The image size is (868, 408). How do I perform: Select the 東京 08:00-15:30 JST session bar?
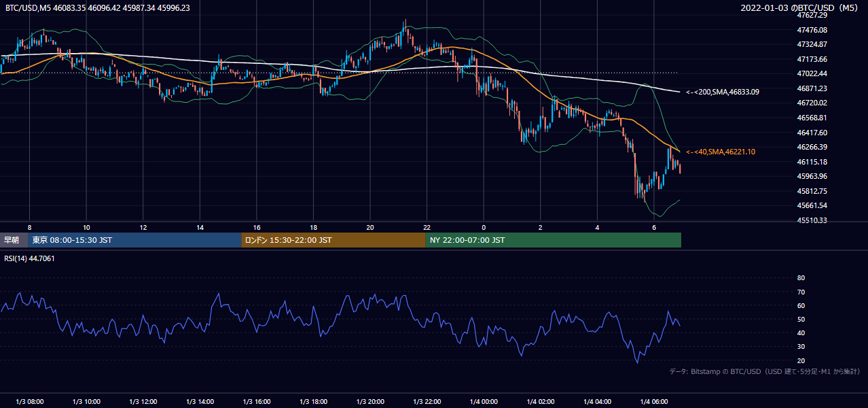(135, 240)
